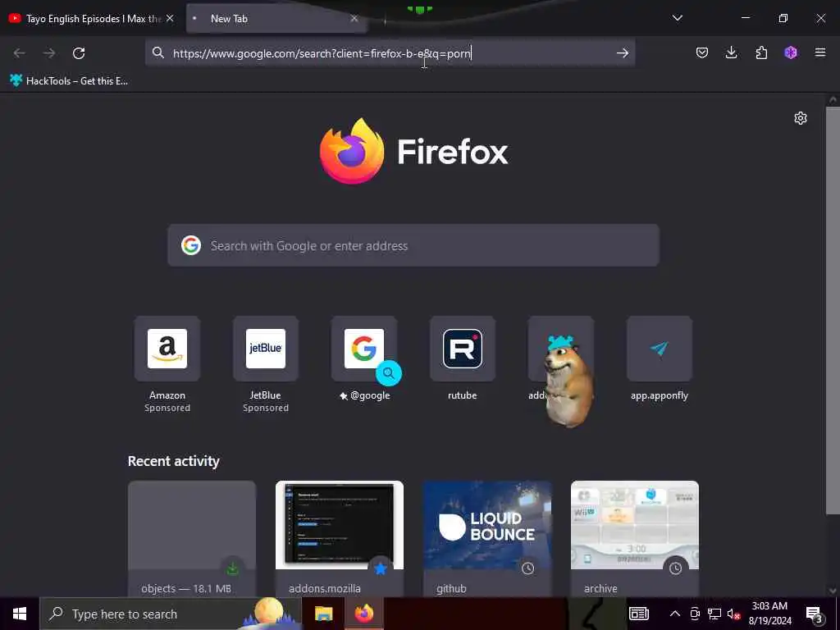Expand the list all tabs dropdown
The image size is (840, 630).
point(677,18)
